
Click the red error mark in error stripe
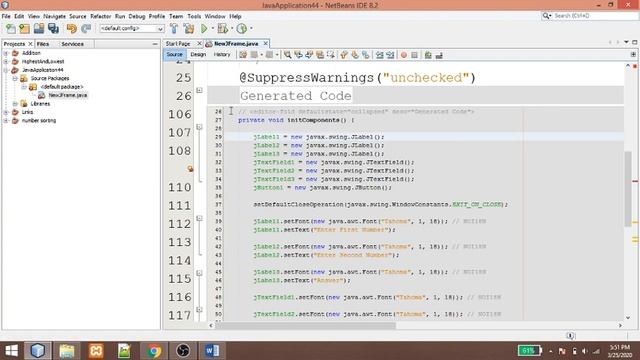tap(635, 181)
